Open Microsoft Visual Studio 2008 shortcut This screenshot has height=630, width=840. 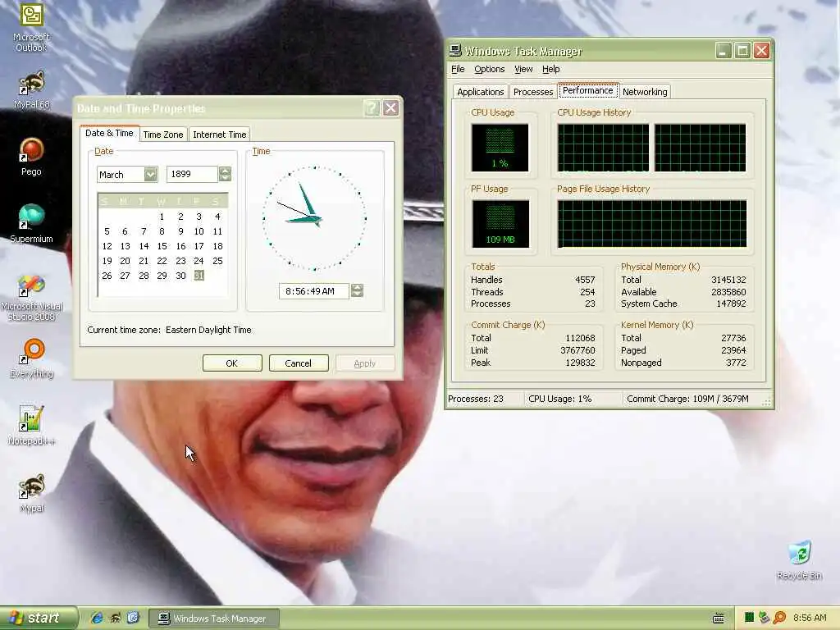tap(31, 298)
